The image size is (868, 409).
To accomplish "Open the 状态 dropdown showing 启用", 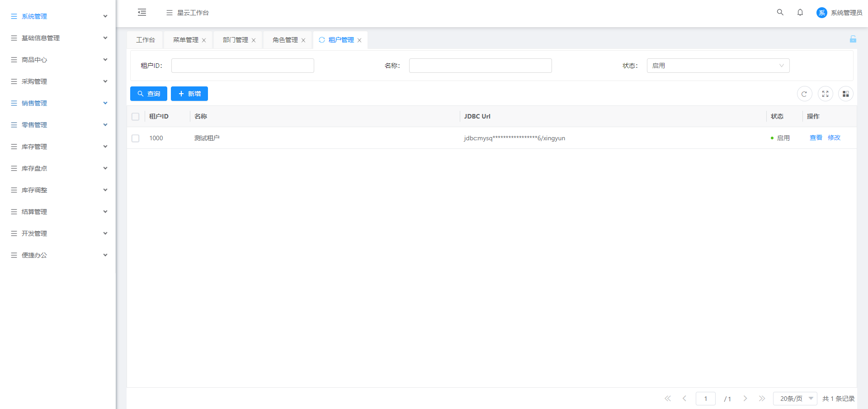I will coord(718,66).
